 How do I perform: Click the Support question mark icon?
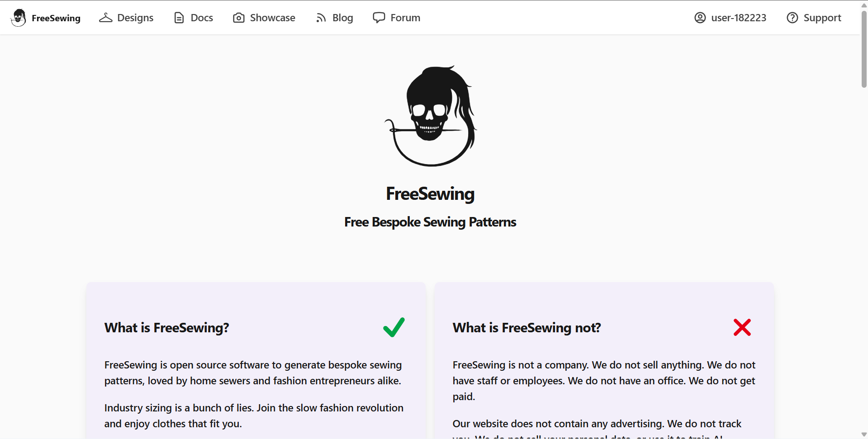coord(792,17)
